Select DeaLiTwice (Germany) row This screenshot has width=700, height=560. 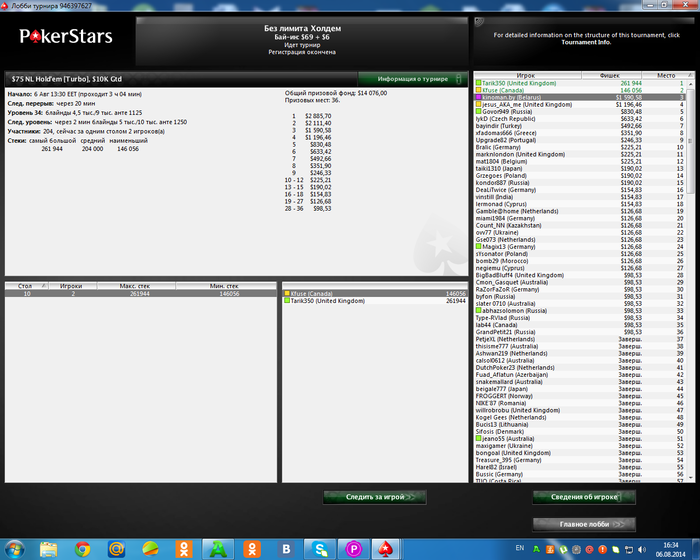pyautogui.click(x=580, y=190)
